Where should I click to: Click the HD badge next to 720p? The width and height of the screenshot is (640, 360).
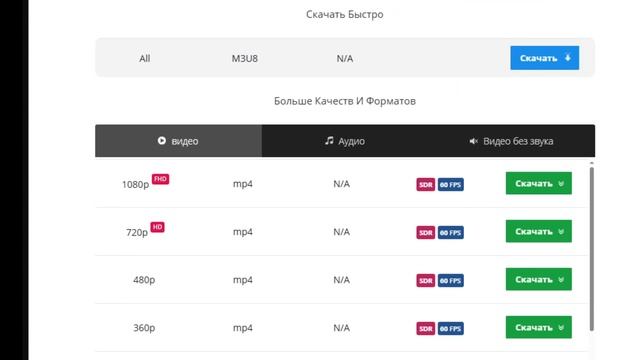tap(158, 227)
